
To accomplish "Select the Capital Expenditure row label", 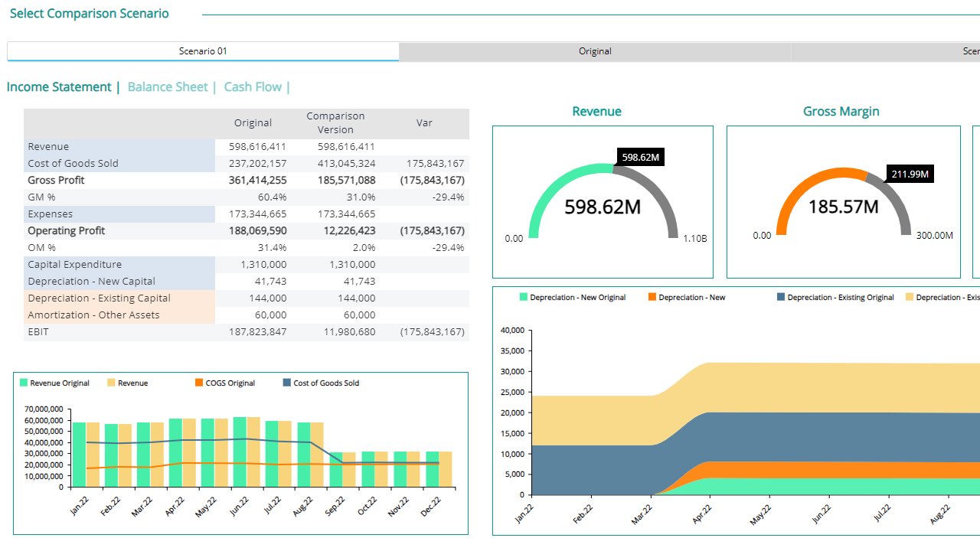I will 74,264.
